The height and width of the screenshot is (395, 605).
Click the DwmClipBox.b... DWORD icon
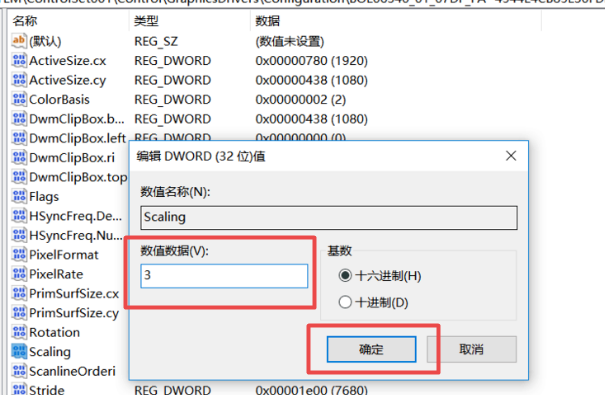(x=19, y=118)
